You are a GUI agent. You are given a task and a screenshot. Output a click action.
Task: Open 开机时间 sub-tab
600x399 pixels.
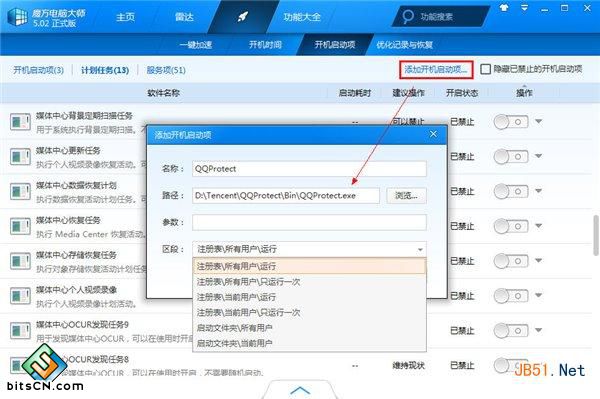tap(265, 45)
